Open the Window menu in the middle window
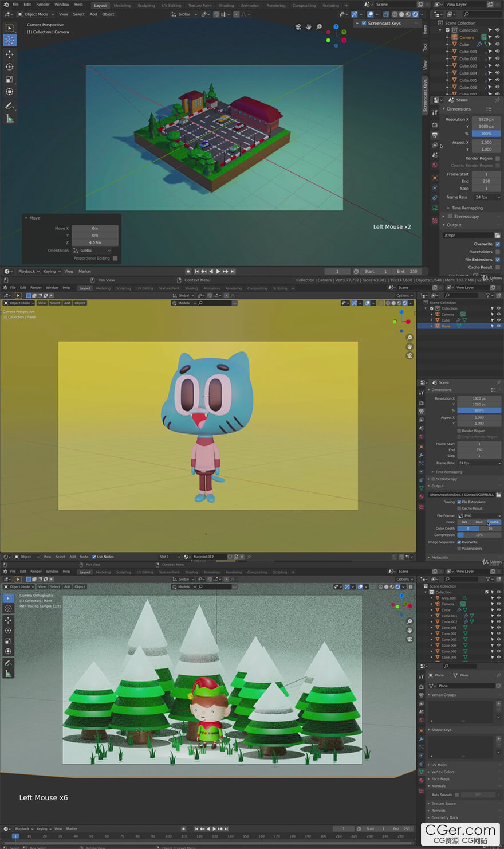The height and width of the screenshot is (849, 504). click(x=52, y=288)
